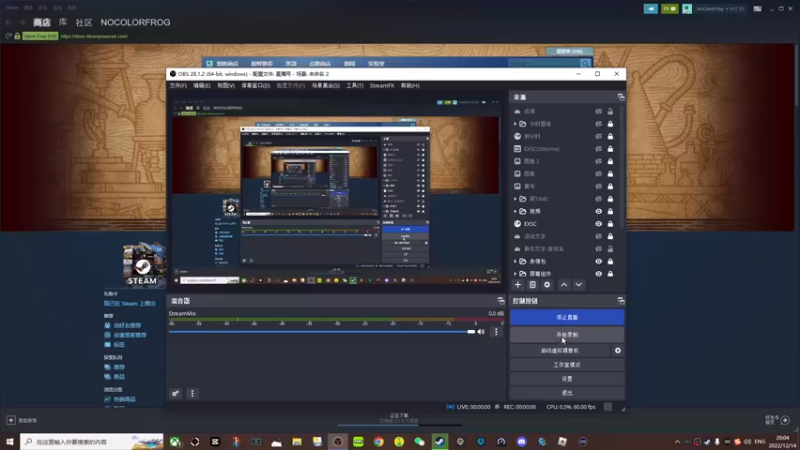The height and width of the screenshot is (450, 800).
Task: Show the 图像 2 source
Action: [x=598, y=161]
